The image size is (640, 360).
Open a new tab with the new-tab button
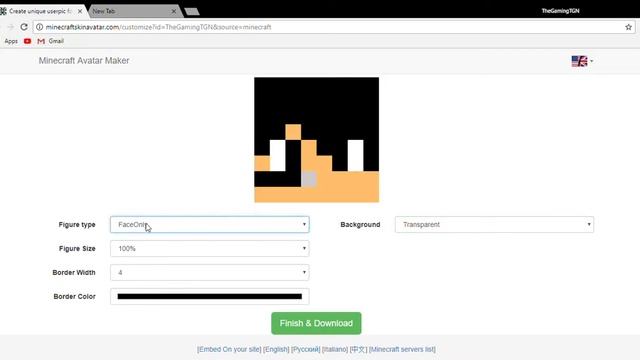coord(192,11)
